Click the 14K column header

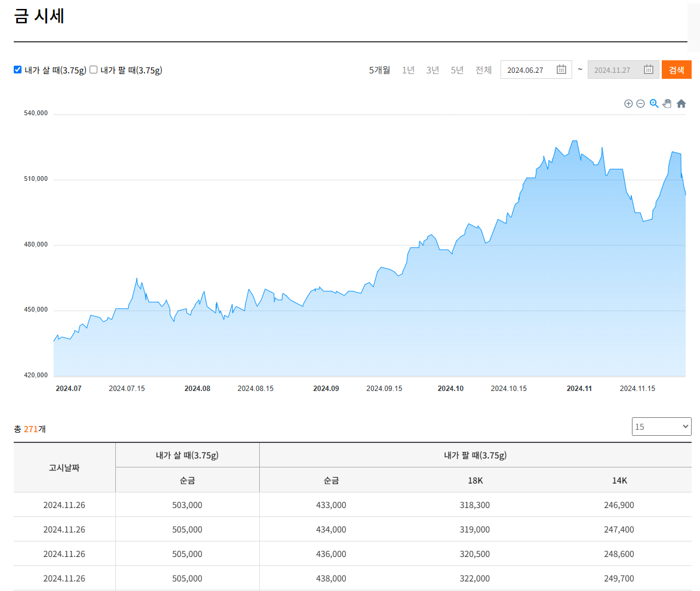click(619, 481)
